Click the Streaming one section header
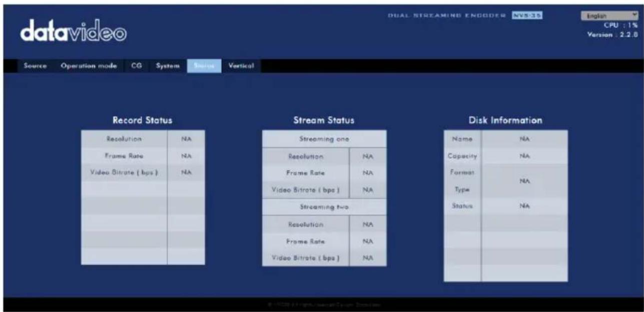This screenshot has width=644, height=312. [x=324, y=139]
